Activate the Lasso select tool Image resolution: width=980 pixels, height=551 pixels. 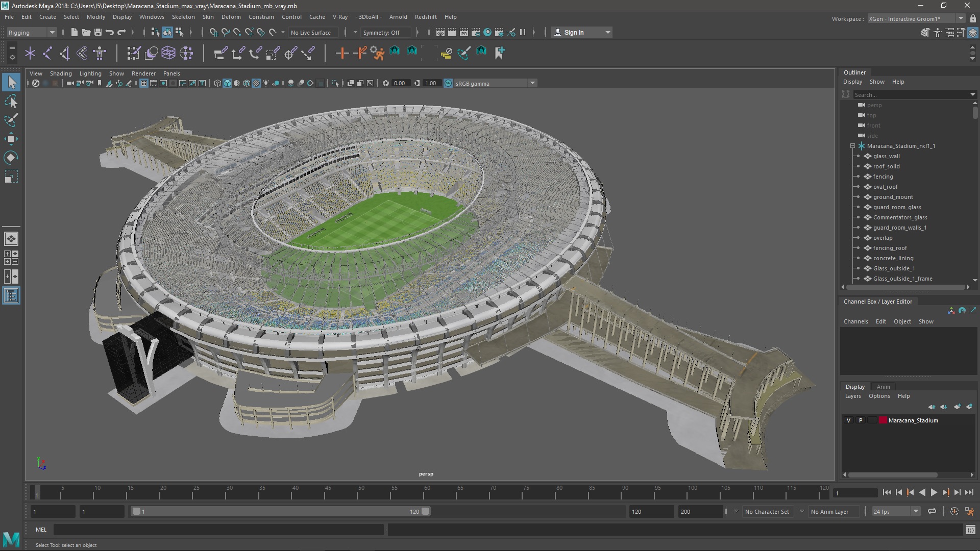[11, 101]
